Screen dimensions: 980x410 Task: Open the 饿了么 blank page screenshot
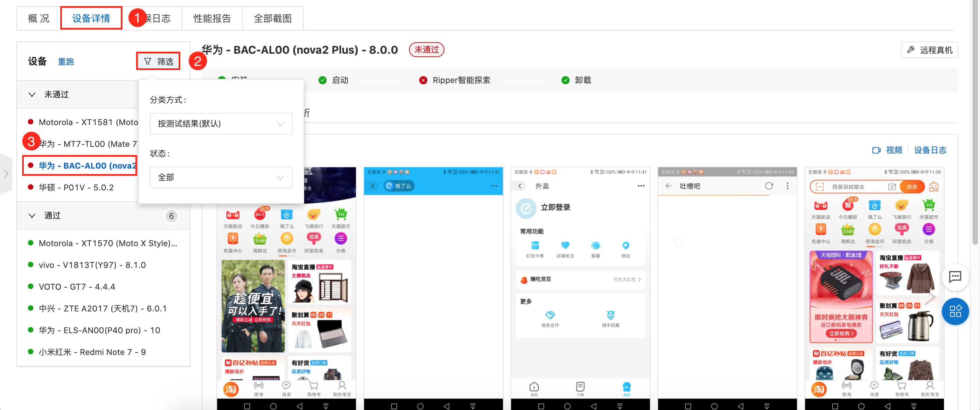click(x=433, y=288)
